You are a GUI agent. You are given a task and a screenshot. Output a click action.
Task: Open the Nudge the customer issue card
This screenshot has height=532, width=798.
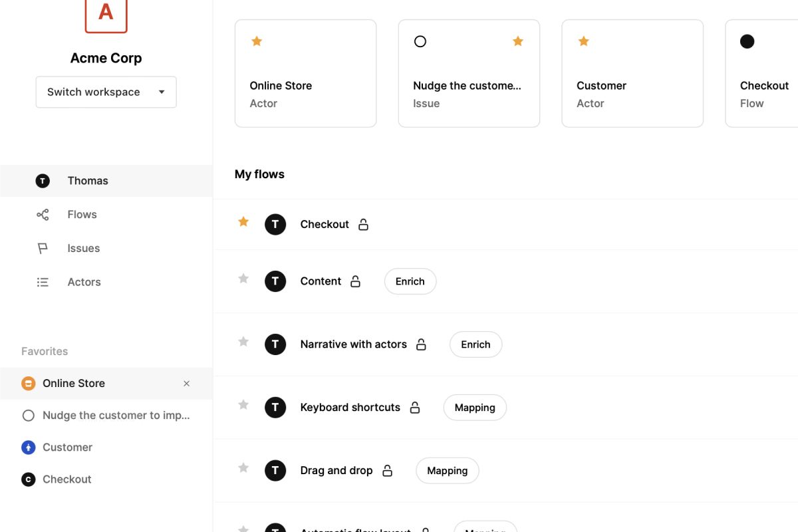click(469, 73)
